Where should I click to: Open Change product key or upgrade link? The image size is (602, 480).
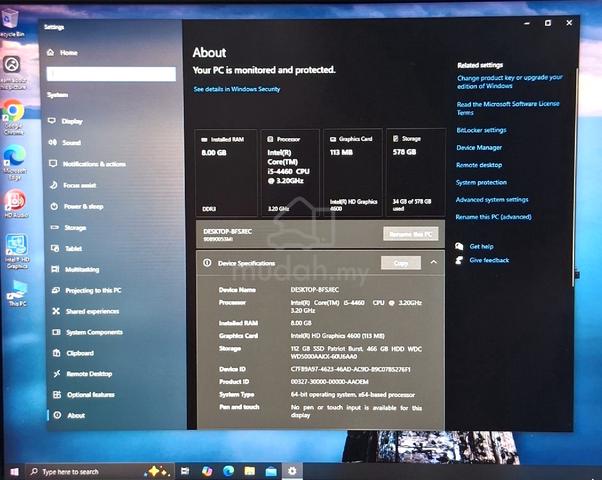pyautogui.click(x=509, y=82)
